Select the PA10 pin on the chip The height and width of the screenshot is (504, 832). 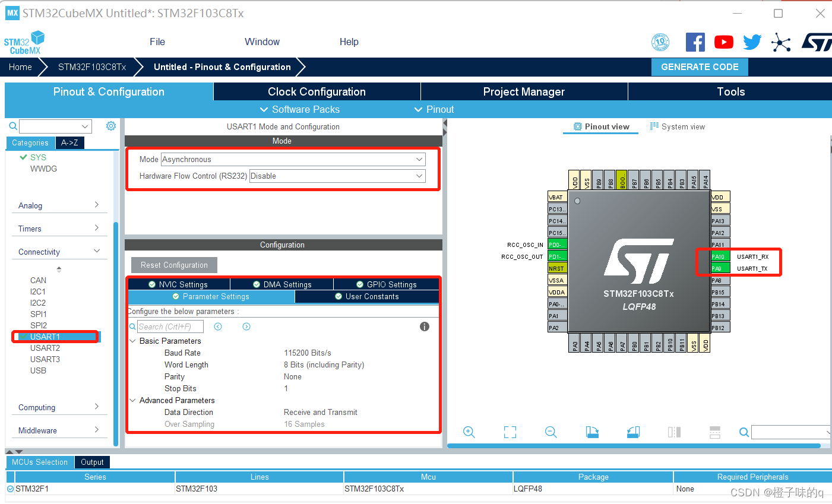click(720, 256)
